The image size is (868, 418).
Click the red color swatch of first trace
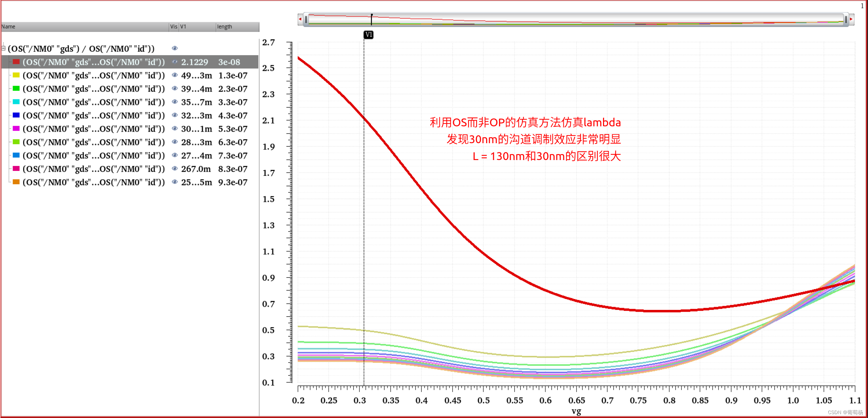tap(16, 62)
